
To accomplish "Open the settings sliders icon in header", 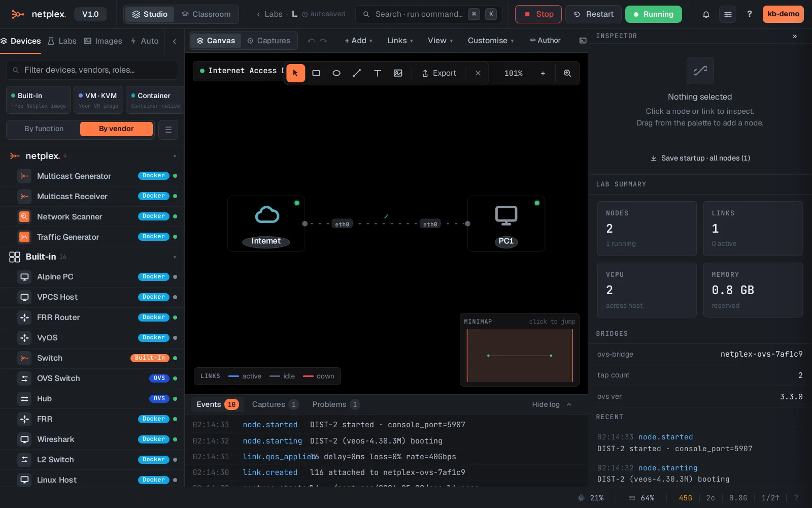I will (x=728, y=14).
